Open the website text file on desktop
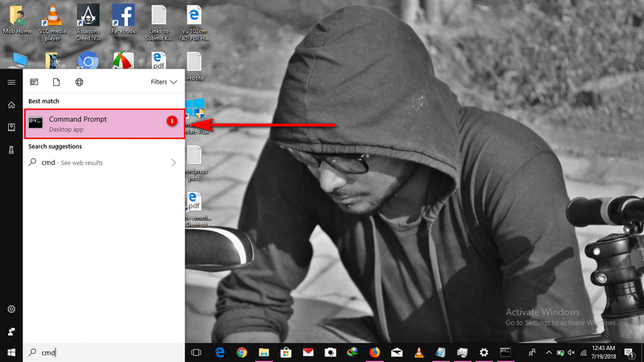The width and height of the screenshot is (644, 362). pyautogui.click(x=194, y=66)
